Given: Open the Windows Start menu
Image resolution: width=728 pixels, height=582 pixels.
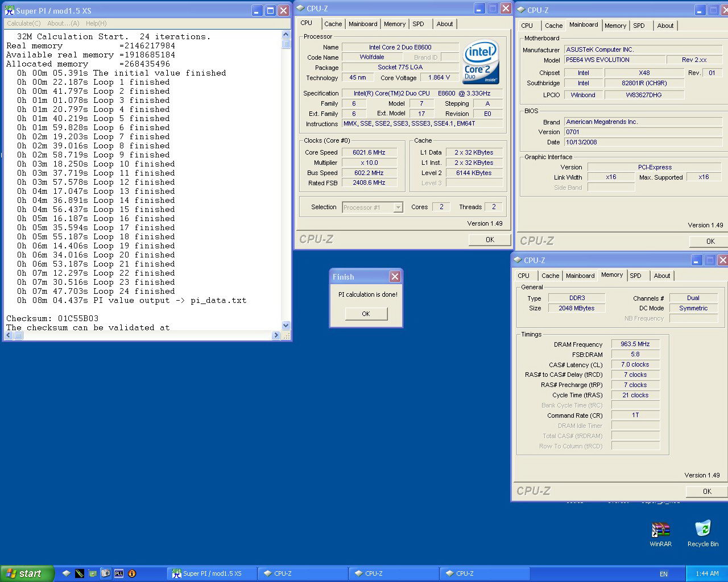Looking at the screenshot, I should [27, 573].
